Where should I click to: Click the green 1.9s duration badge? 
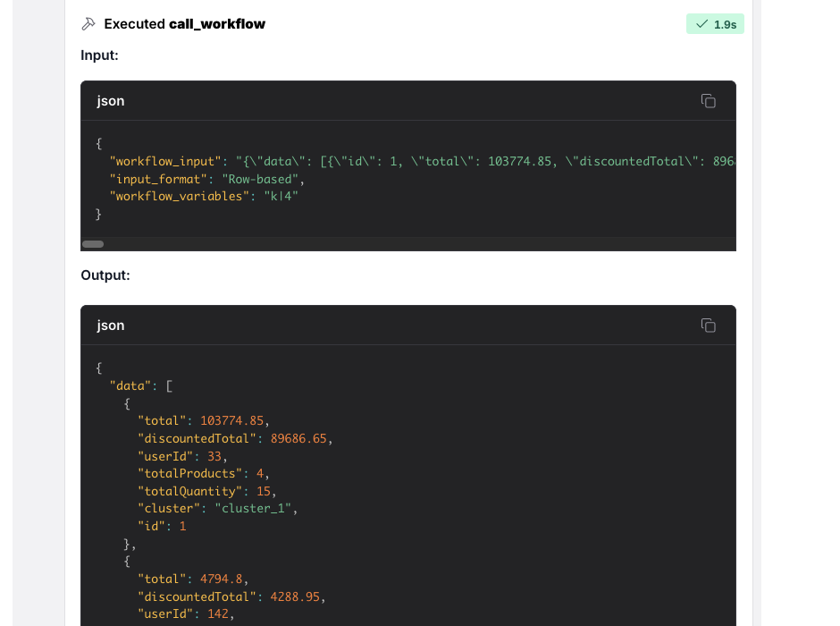[x=715, y=24]
